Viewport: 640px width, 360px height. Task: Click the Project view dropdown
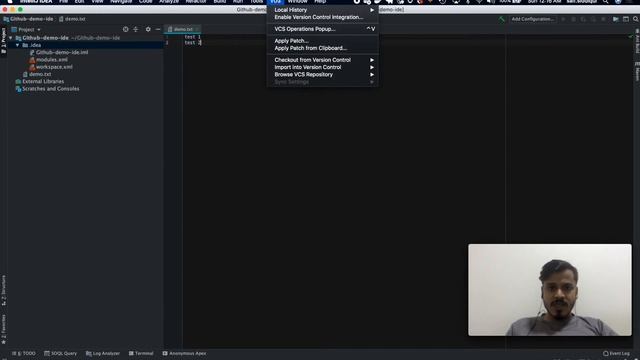(27, 29)
